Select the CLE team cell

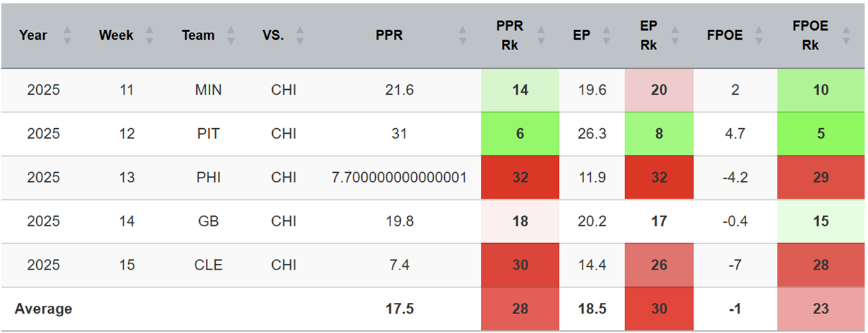(208, 265)
